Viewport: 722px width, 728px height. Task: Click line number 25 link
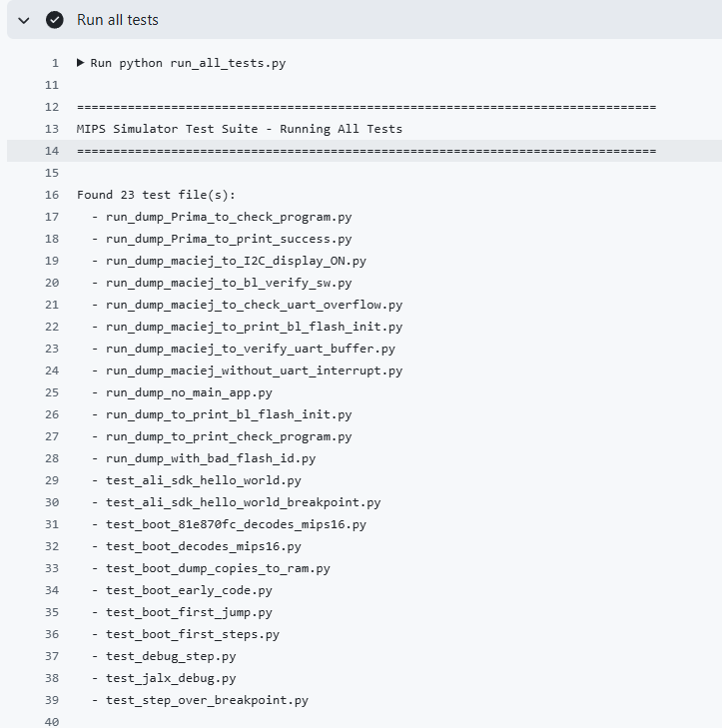(52, 392)
